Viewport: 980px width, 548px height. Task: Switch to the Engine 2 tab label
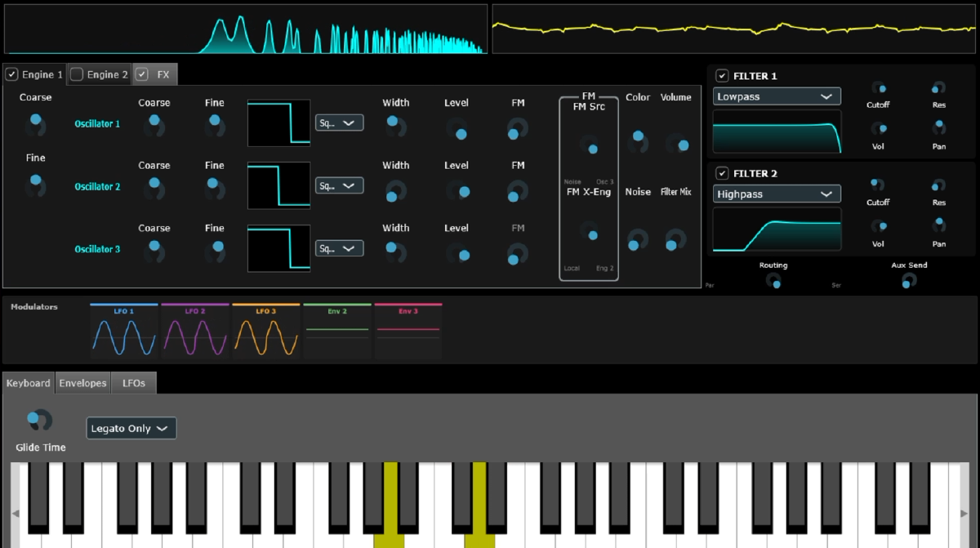(x=108, y=74)
